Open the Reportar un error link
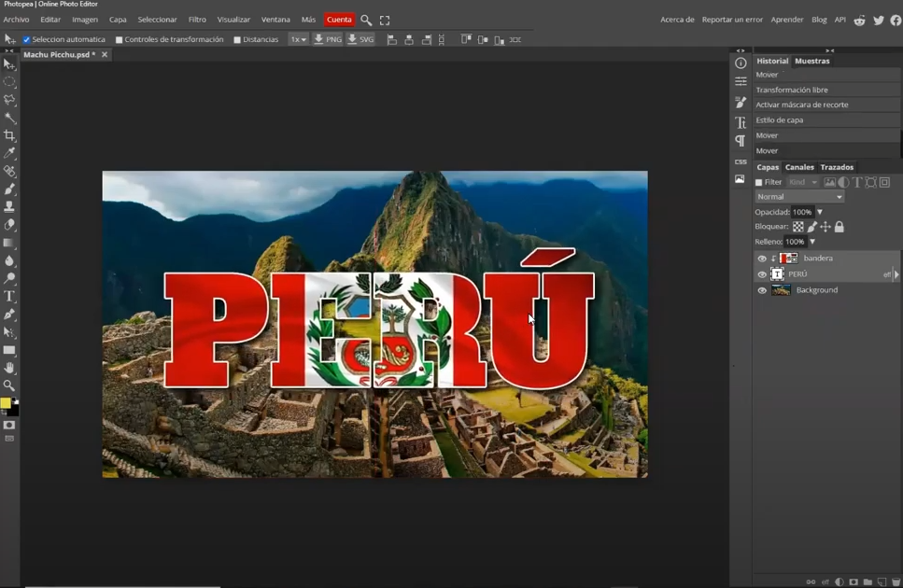 pos(732,20)
